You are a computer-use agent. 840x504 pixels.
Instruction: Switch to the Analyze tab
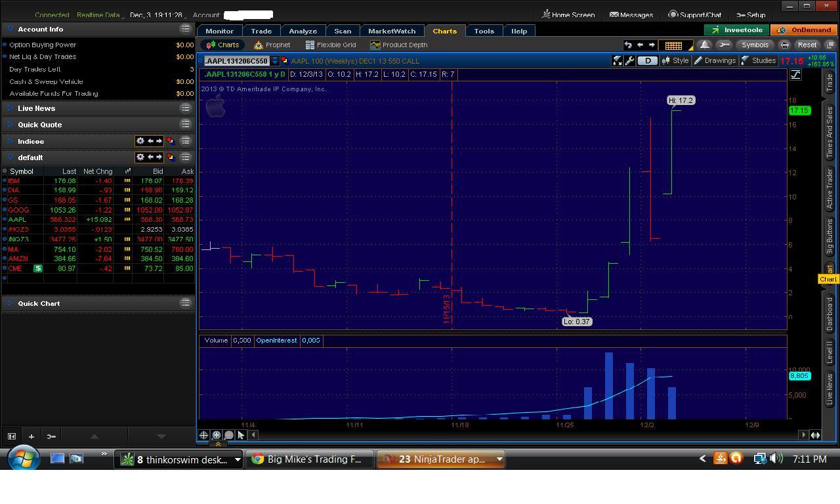click(303, 31)
